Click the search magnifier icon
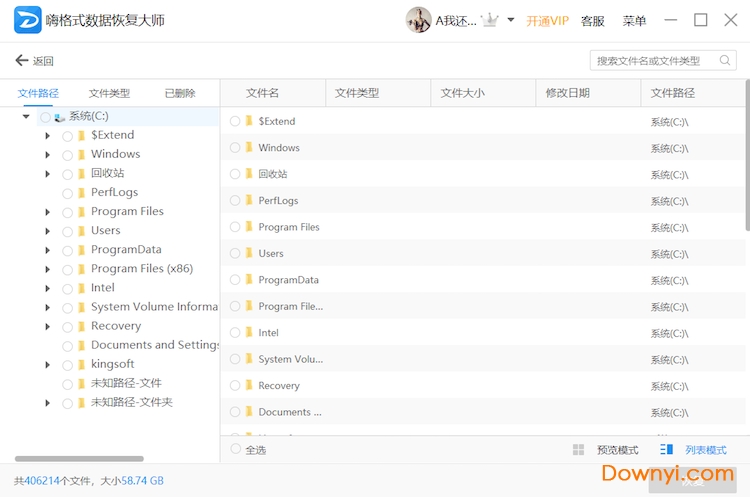 click(724, 61)
